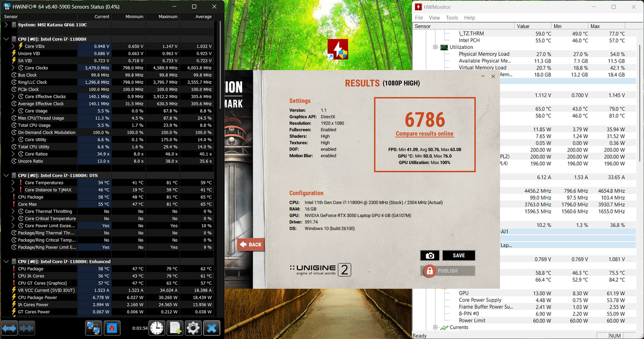Close the Unigine results dialog with X
Viewport: 644px width, 339px height.
493,77
